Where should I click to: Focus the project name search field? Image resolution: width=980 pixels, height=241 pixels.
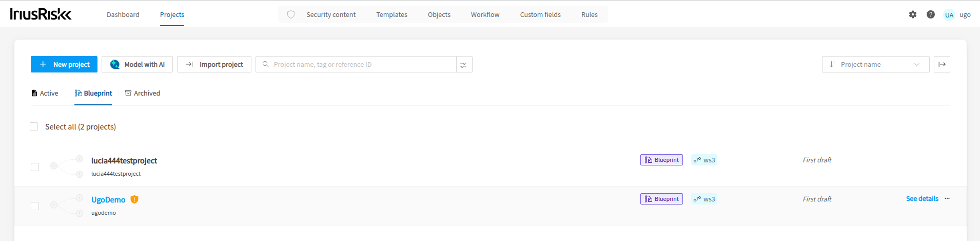coord(356,64)
